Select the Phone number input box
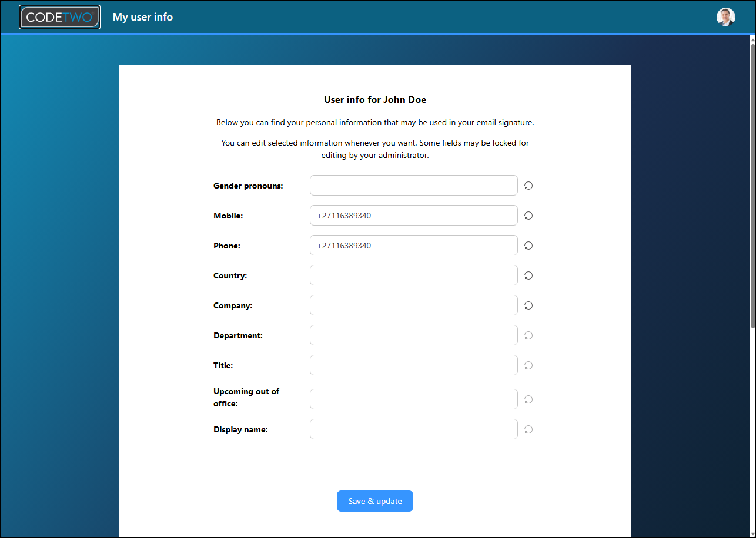 pyautogui.click(x=413, y=246)
